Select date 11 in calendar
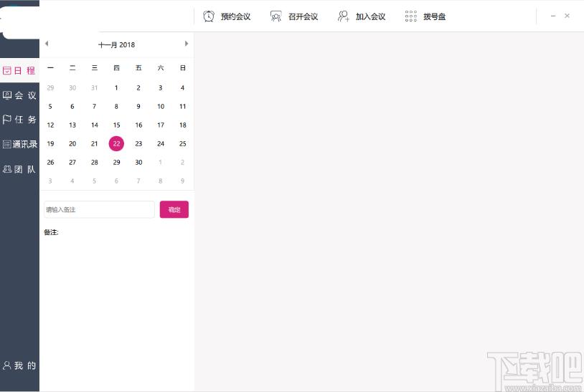 182,106
